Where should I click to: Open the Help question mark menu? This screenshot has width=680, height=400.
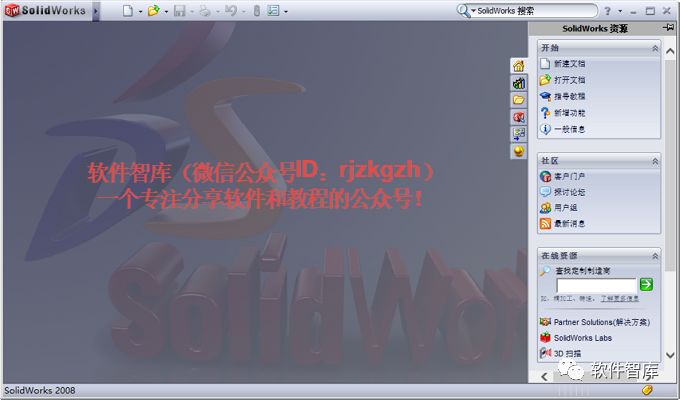608,11
